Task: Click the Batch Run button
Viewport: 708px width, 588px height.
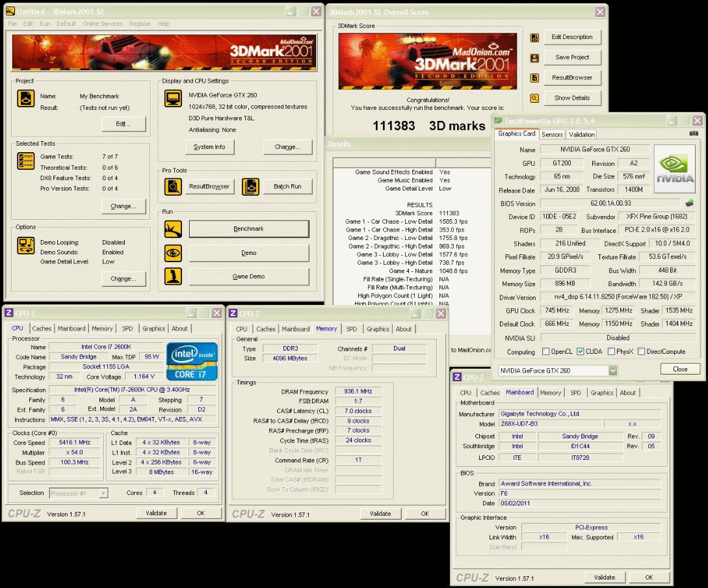Action: point(287,187)
